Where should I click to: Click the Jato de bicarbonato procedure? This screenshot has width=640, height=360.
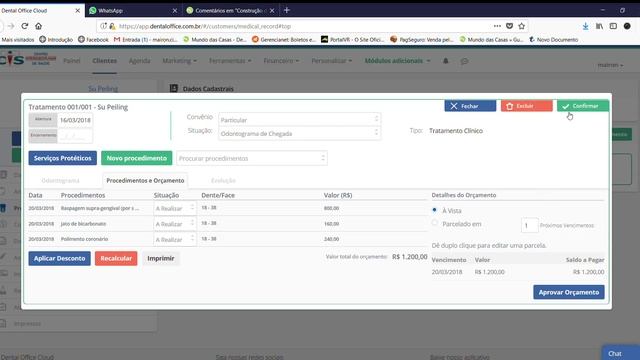tap(83, 224)
